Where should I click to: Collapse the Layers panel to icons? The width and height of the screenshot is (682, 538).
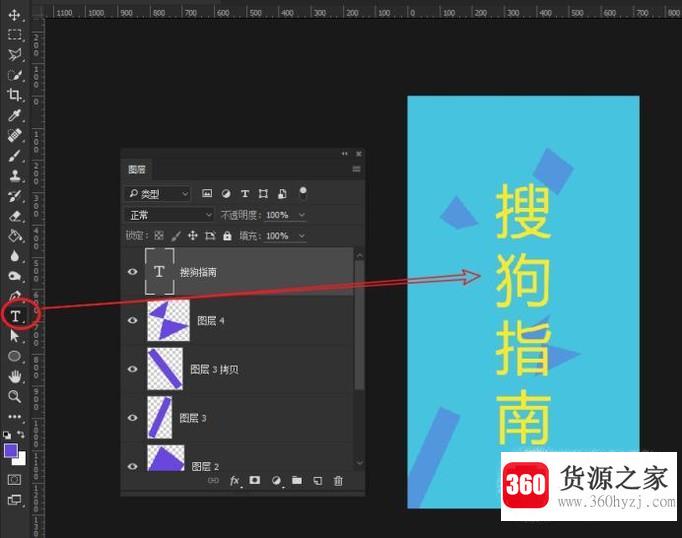[345, 154]
